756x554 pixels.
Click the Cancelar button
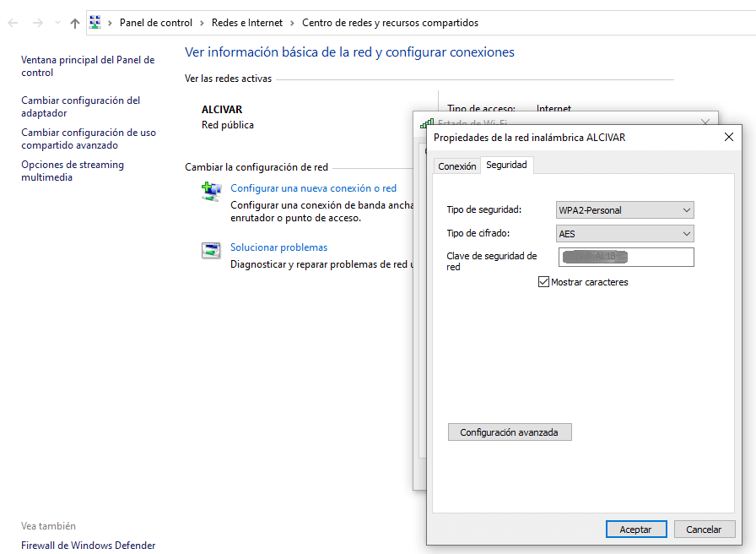[x=704, y=530]
